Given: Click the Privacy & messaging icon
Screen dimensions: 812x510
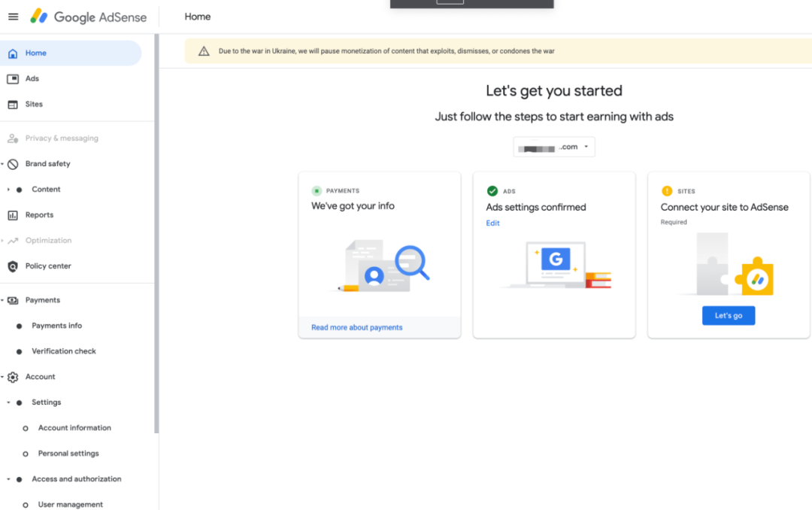Looking at the screenshot, I should [13, 138].
